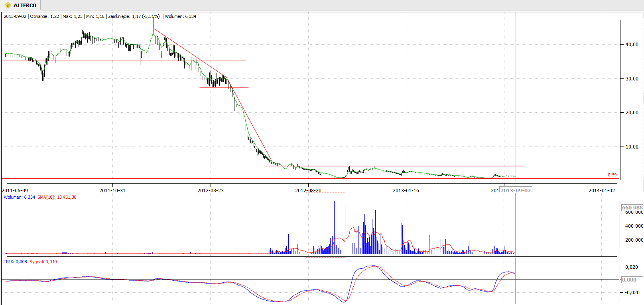Click the 2012-08-20 date label

[x=308, y=191]
